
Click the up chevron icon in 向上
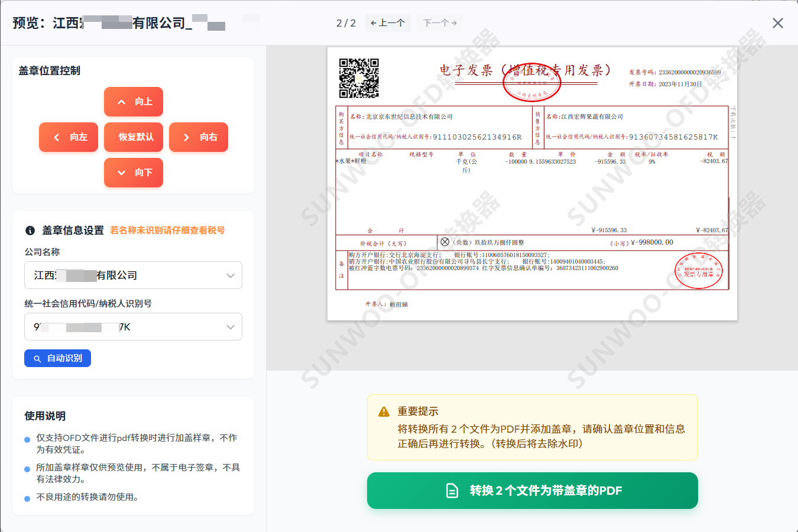[121, 102]
